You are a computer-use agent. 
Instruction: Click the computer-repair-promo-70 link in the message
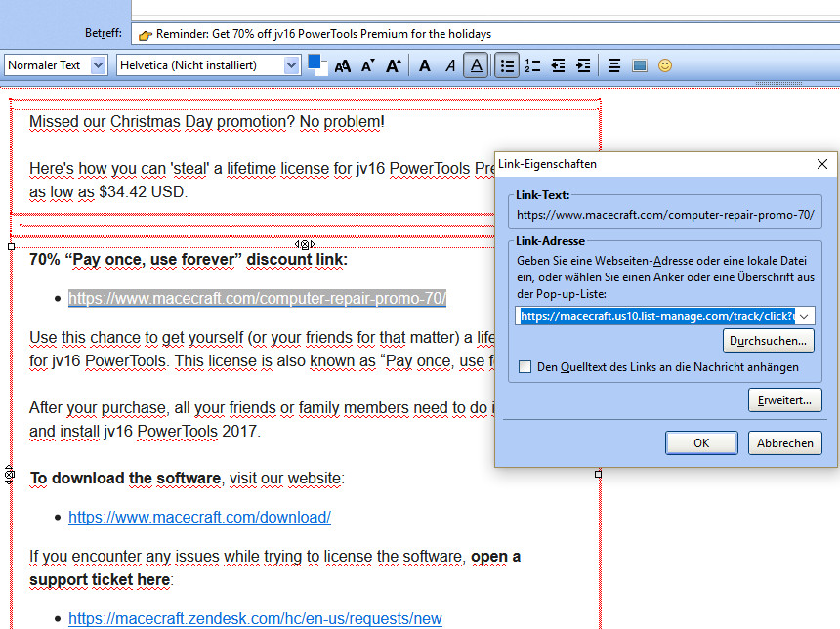[x=257, y=298]
